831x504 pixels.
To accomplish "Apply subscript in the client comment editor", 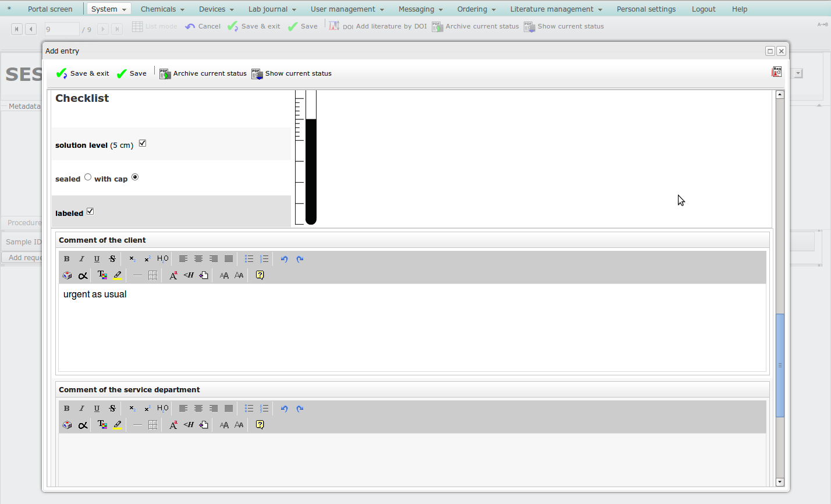I will (132, 259).
